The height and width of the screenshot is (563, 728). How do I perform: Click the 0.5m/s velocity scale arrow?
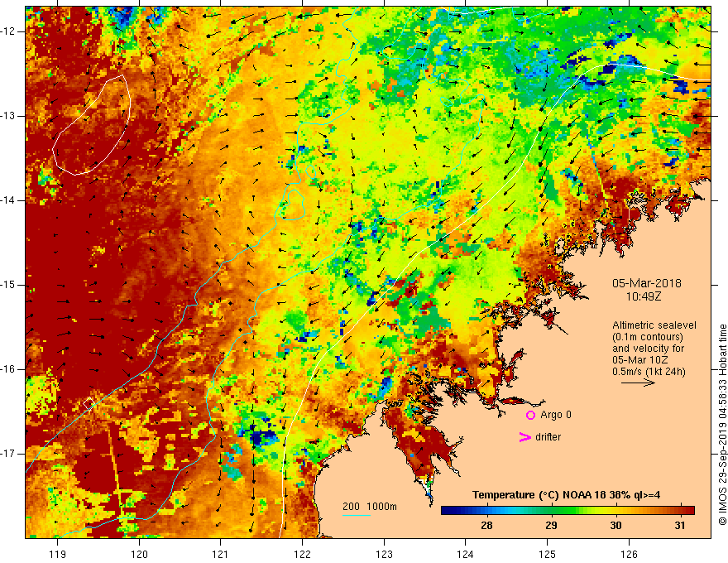click(x=638, y=383)
